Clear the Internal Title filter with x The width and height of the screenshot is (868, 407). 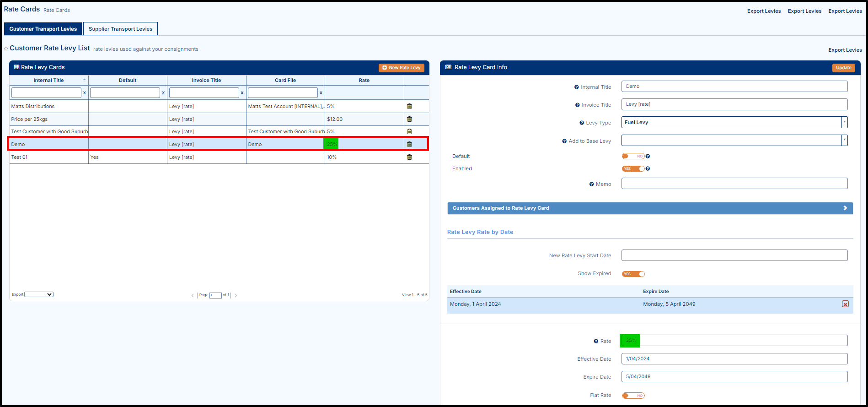pos(85,93)
